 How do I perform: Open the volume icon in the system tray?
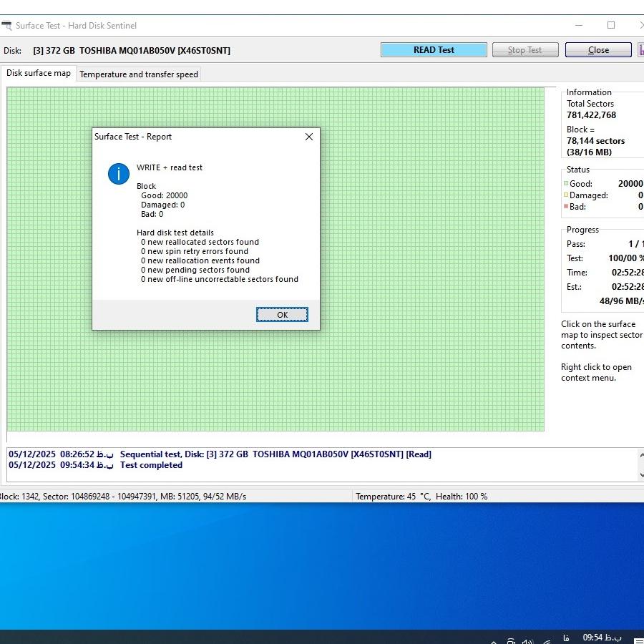528,641
